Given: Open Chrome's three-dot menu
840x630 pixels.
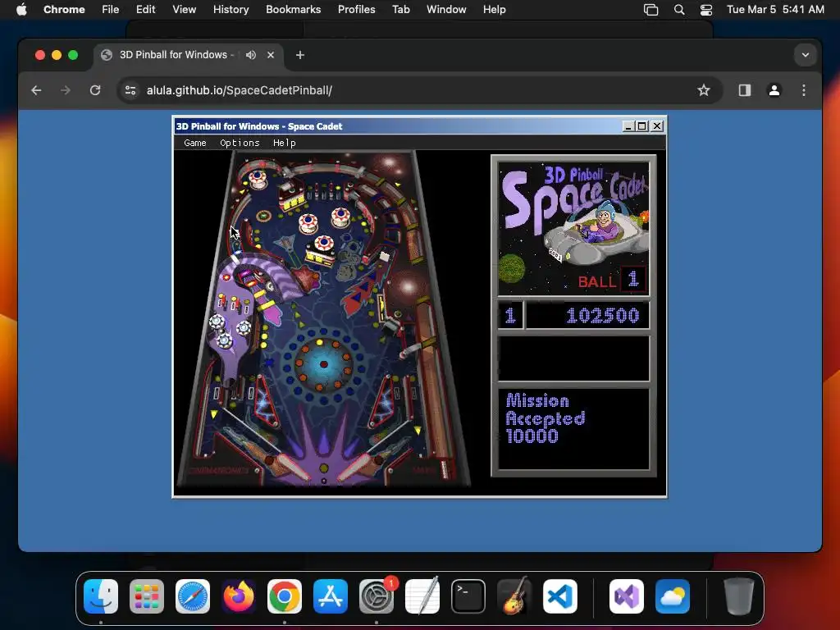Looking at the screenshot, I should [x=804, y=90].
